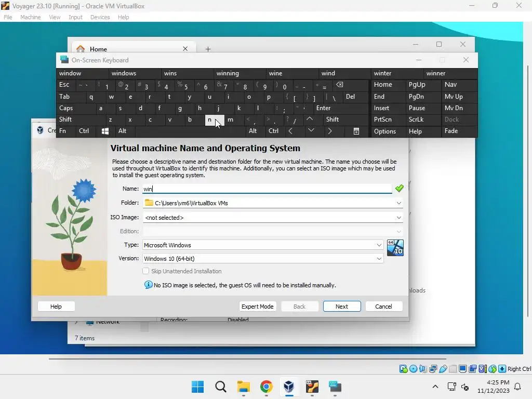Click the display status icon
This screenshot has height=399, width=532.
462,369
